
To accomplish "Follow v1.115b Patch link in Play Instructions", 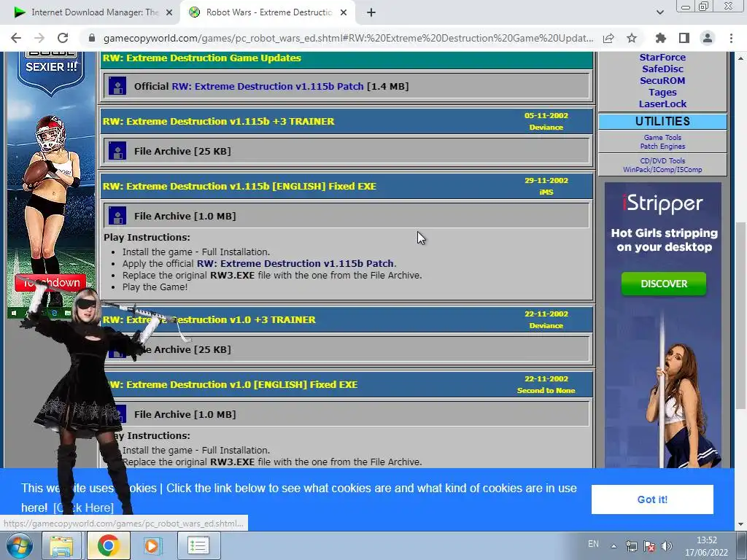I will (x=295, y=263).
